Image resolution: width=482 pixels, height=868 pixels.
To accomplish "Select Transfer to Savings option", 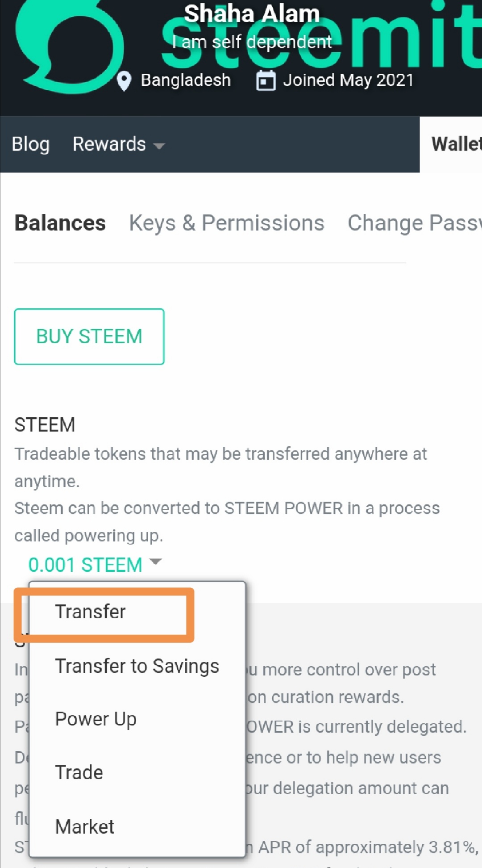I will (137, 666).
